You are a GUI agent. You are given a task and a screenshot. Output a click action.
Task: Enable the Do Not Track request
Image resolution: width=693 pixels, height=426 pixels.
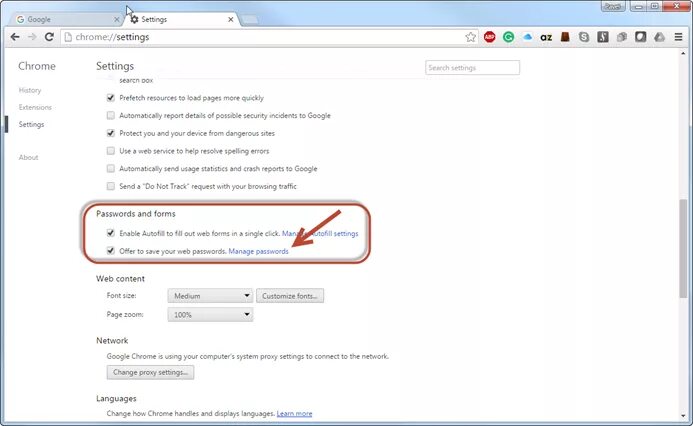point(110,186)
